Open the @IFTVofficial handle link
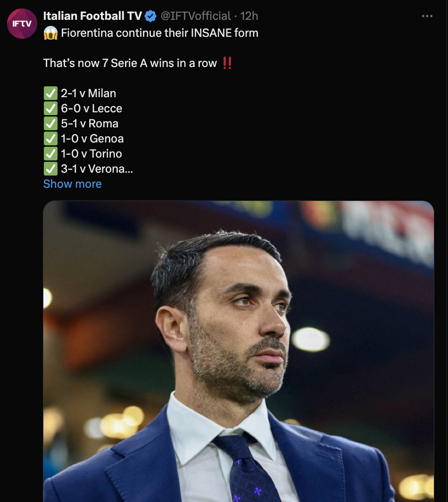 pos(196,16)
